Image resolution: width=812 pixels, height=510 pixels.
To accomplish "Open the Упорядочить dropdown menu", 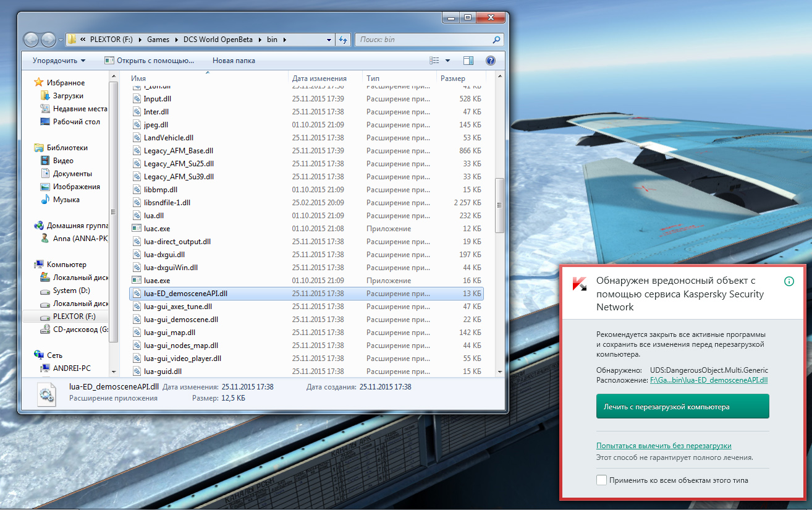I will (59, 61).
